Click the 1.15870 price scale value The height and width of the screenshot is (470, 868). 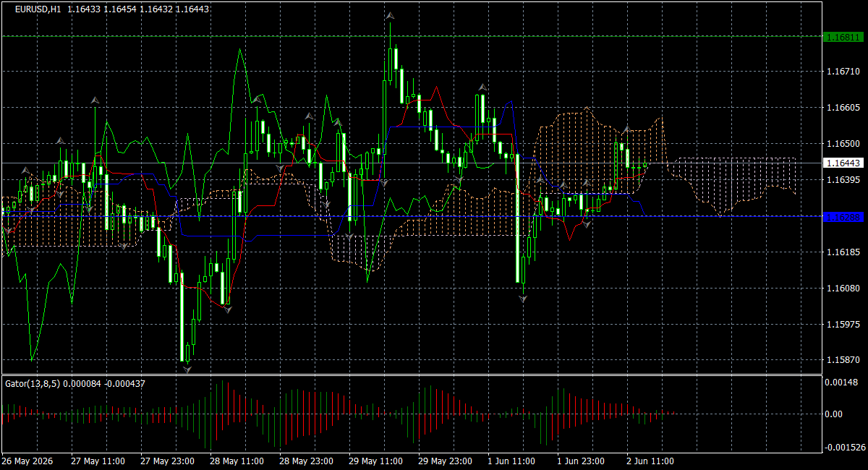pyautogui.click(x=843, y=360)
